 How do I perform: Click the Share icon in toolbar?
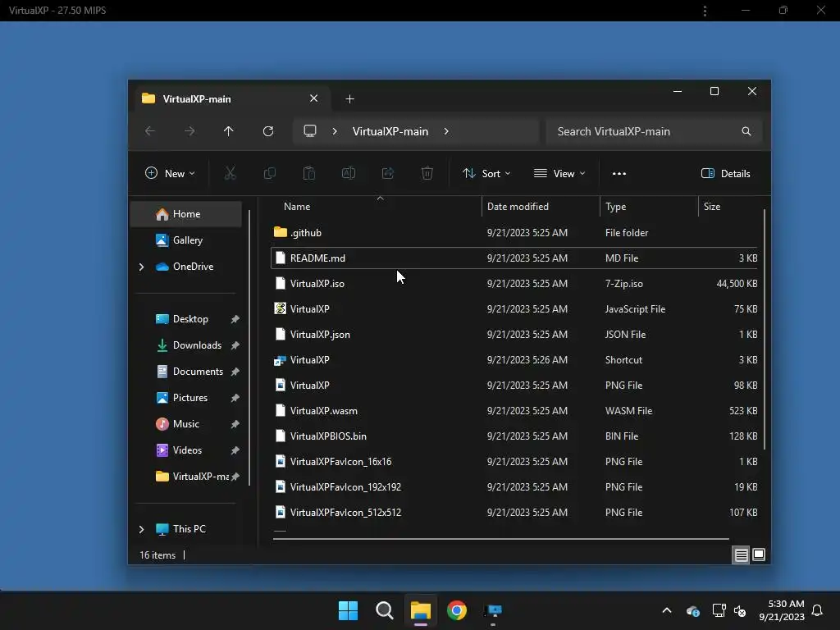click(x=388, y=173)
